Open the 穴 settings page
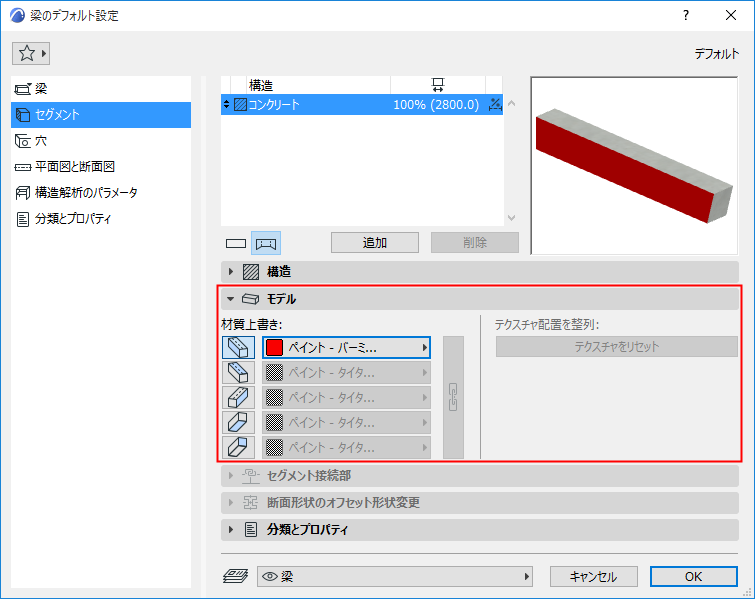This screenshot has width=755, height=599. (x=101, y=141)
